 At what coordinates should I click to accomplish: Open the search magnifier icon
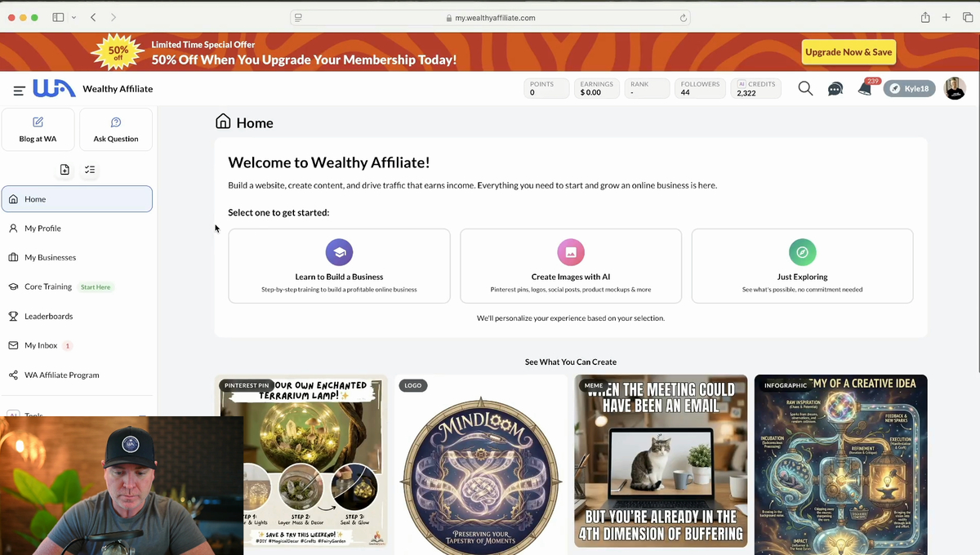coord(805,89)
